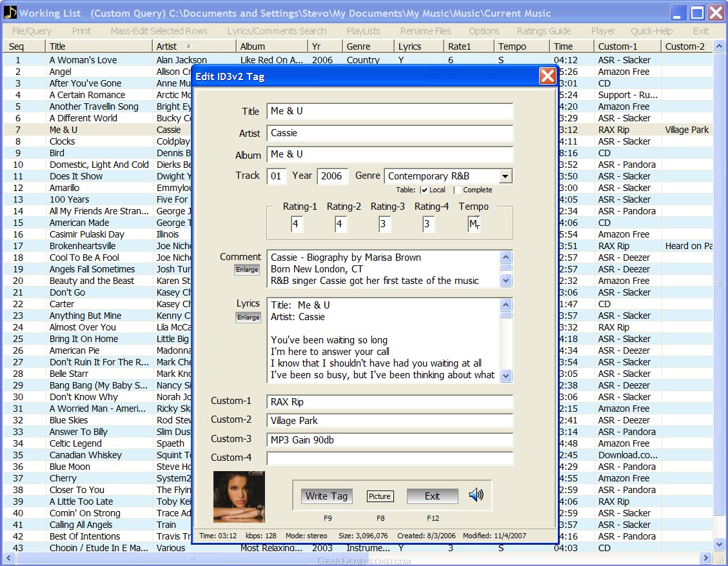Close the Edit ID3v2 Tag dialog
The image size is (728, 566).
click(x=547, y=76)
